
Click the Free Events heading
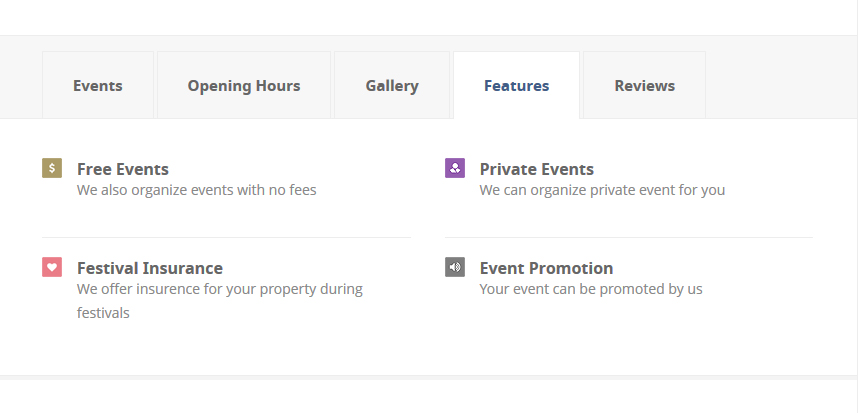click(123, 169)
